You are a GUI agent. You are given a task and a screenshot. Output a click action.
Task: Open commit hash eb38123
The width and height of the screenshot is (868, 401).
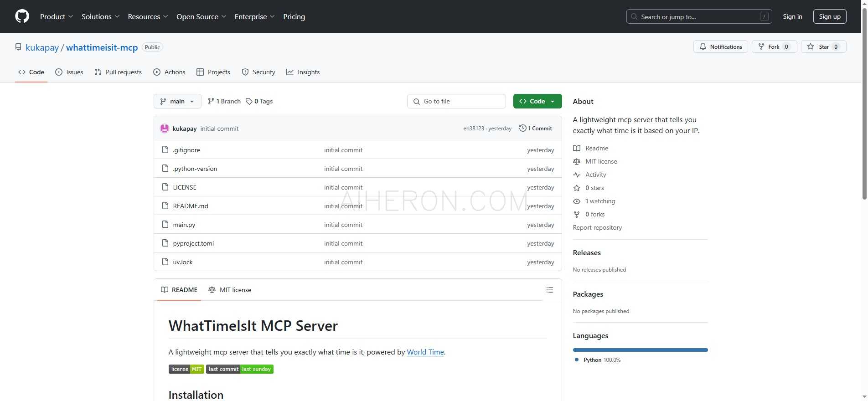[474, 129]
